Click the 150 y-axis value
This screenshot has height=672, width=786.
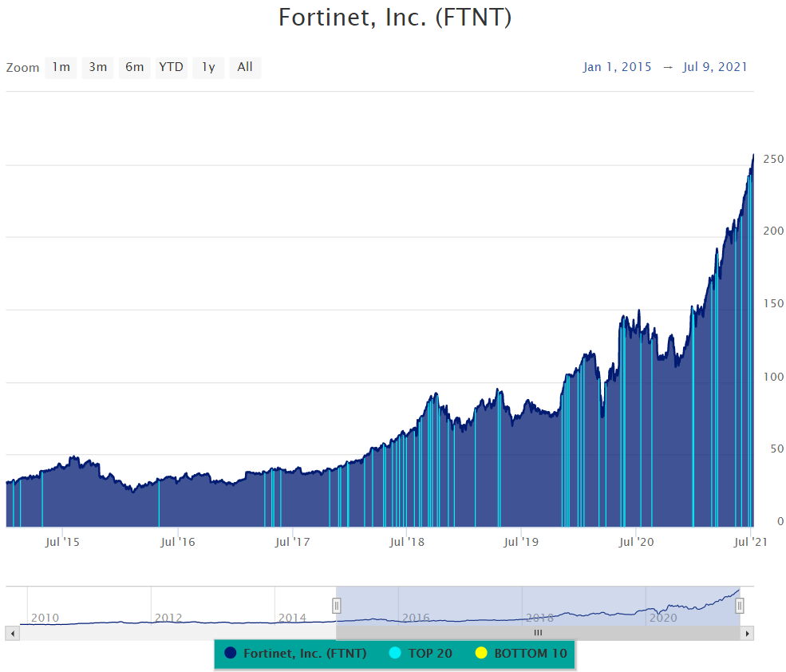(773, 304)
